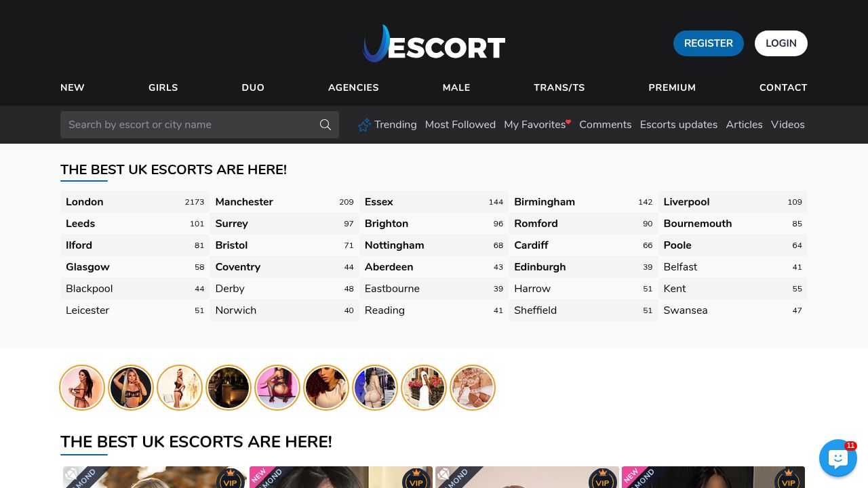The image size is (868, 488).
Task: Open the last story circle thumbnail
Action: point(473,388)
